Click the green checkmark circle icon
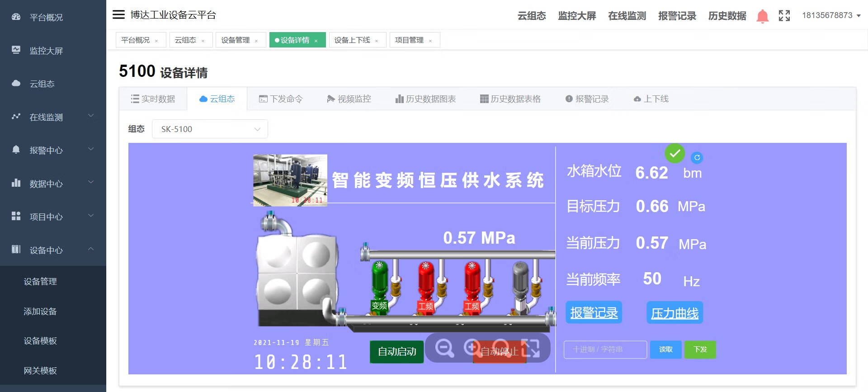868x392 pixels. pyautogui.click(x=675, y=154)
